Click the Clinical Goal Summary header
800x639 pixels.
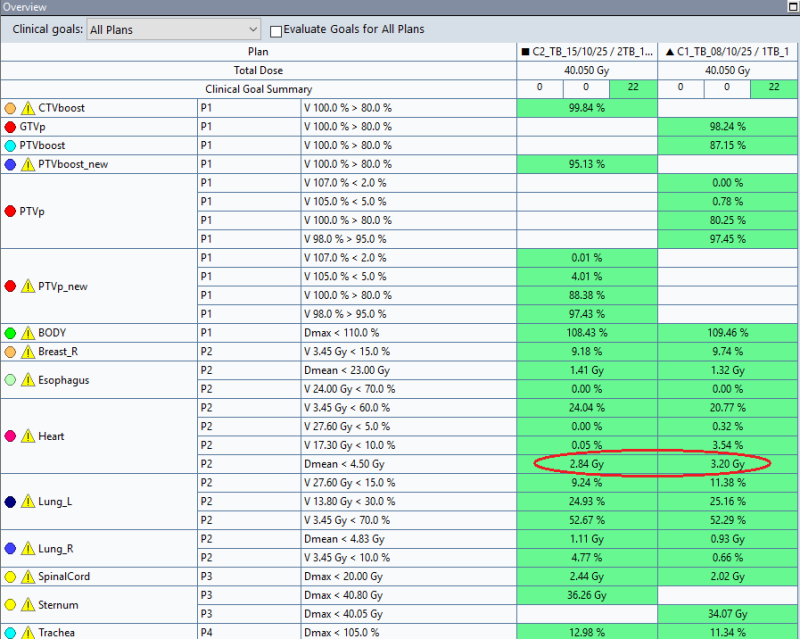point(258,89)
